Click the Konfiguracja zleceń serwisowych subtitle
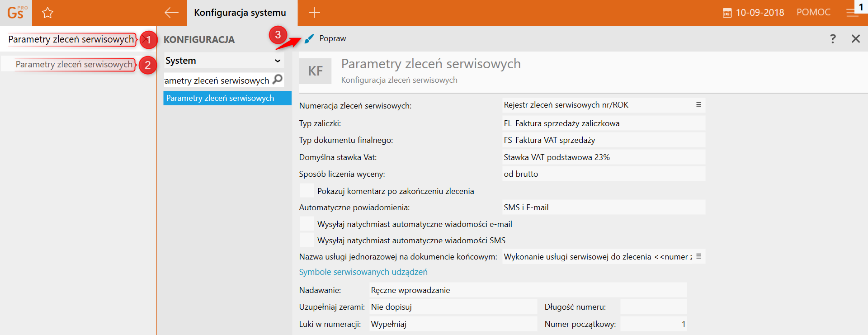868x335 pixels. (399, 80)
